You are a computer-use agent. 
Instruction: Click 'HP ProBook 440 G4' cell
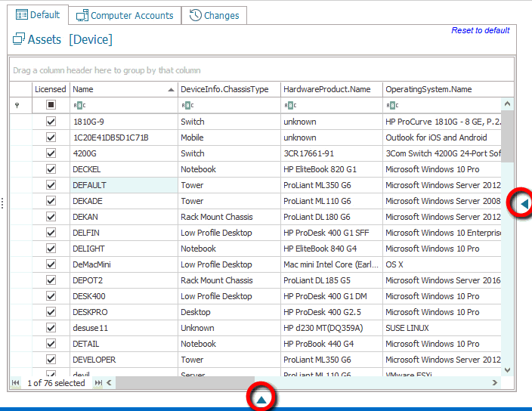[332, 344]
